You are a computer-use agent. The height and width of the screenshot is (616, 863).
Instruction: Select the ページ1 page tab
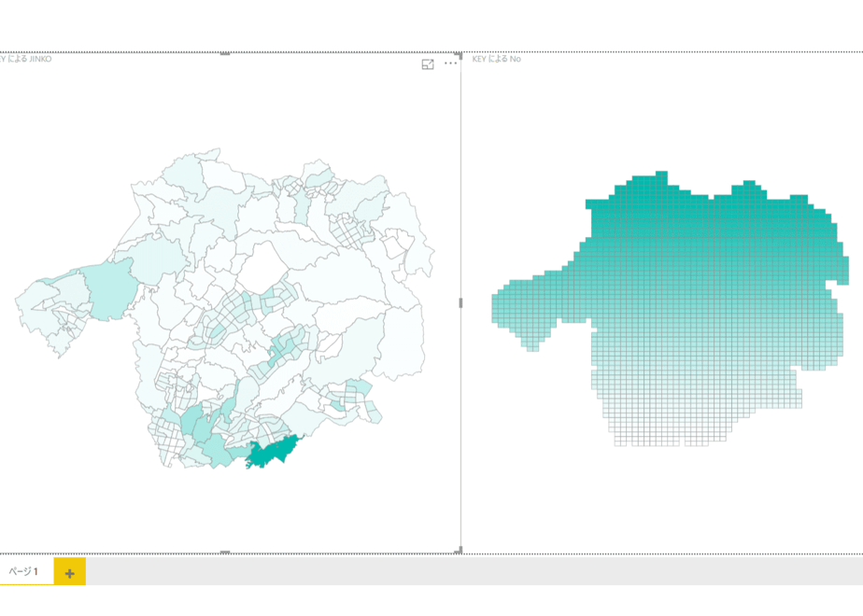pos(23,571)
